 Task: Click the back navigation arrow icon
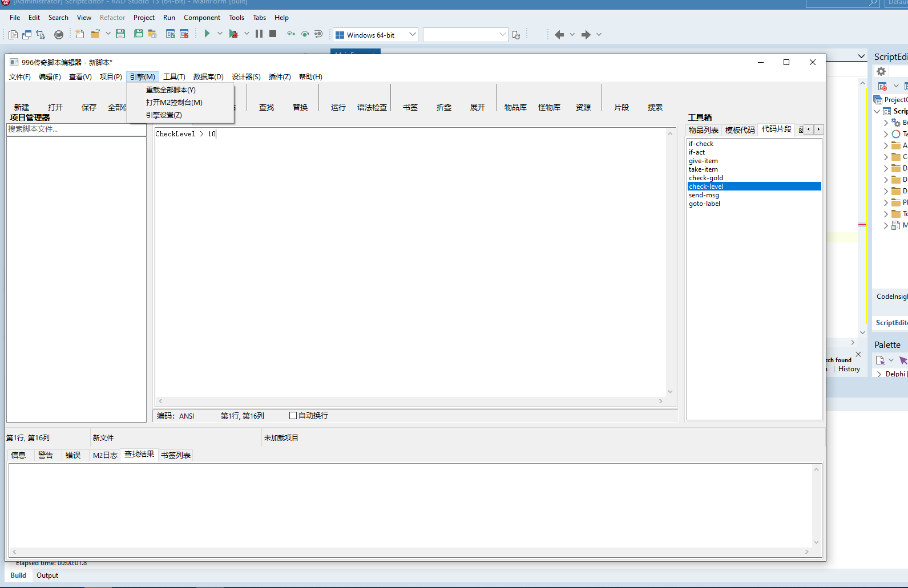click(559, 35)
